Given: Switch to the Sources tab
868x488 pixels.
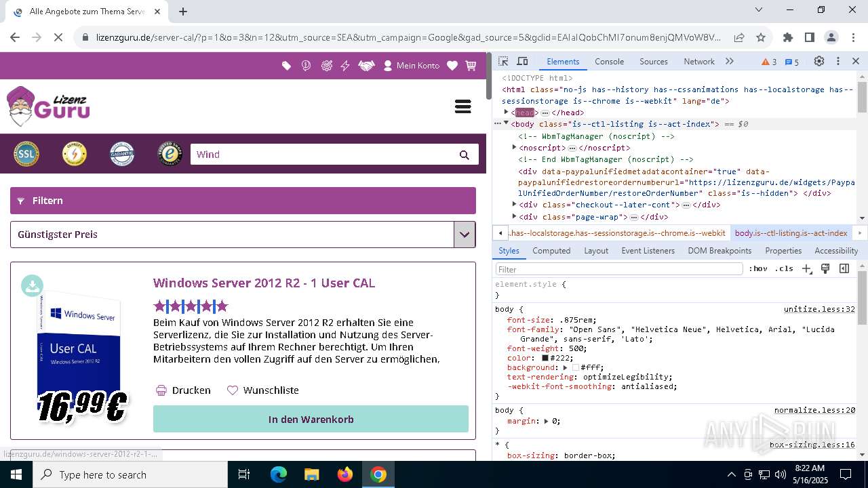Looking at the screenshot, I should pyautogui.click(x=654, y=62).
